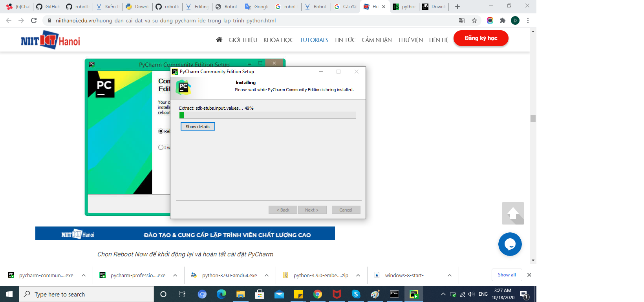Open File Explorer from the taskbar

tap(241, 294)
